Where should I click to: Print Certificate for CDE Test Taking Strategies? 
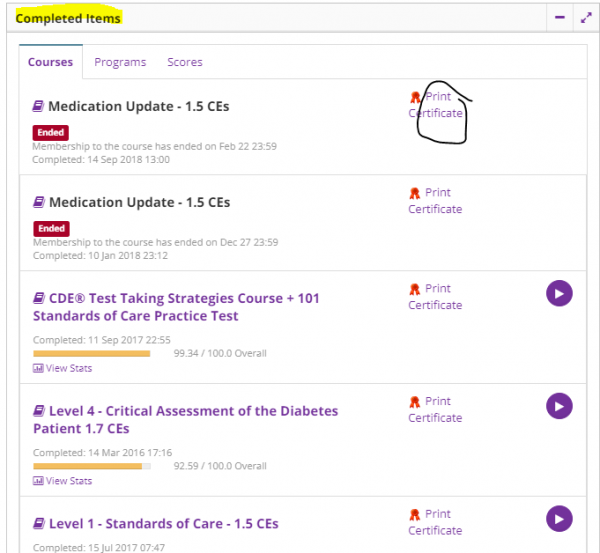pyautogui.click(x=435, y=297)
